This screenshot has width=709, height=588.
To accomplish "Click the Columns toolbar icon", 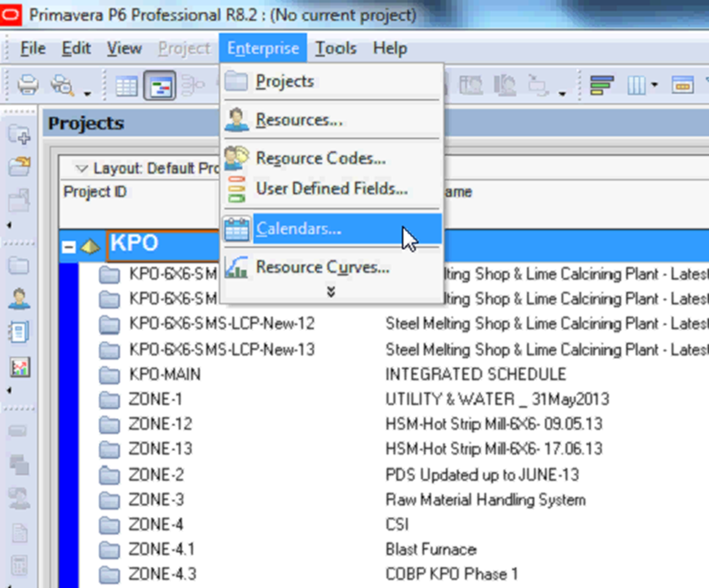I will tap(636, 84).
